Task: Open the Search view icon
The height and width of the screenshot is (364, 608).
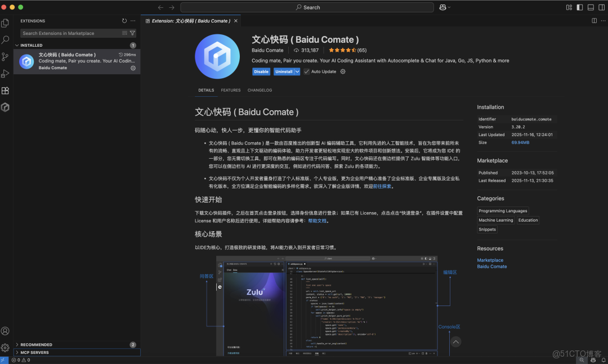Action: [6, 41]
